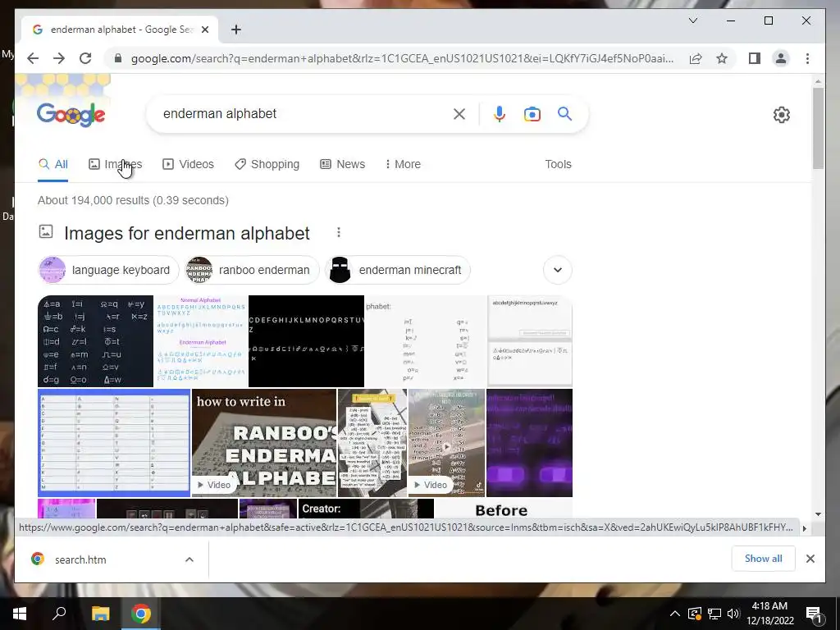Open the blue-bordered table thumbnail

114,443
